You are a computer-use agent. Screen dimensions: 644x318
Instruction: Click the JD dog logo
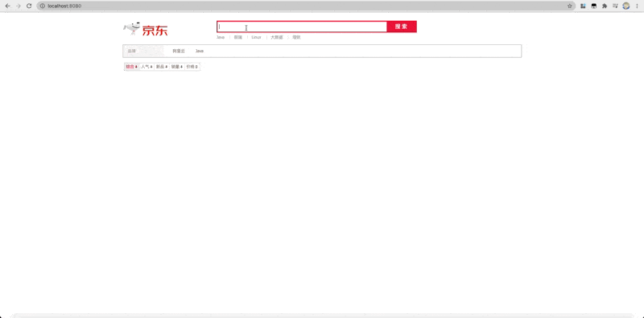(146, 29)
